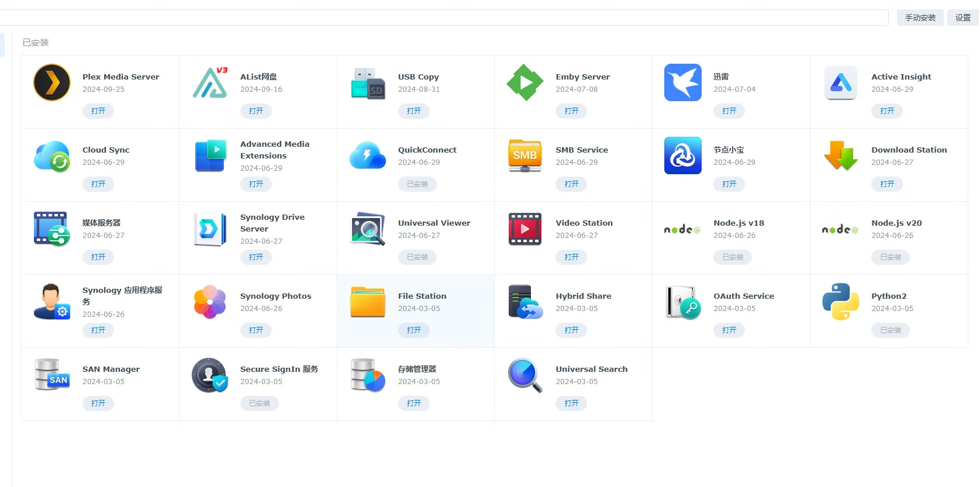
Task: Open USB Copy via its 打开 button
Action: (414, 110)
